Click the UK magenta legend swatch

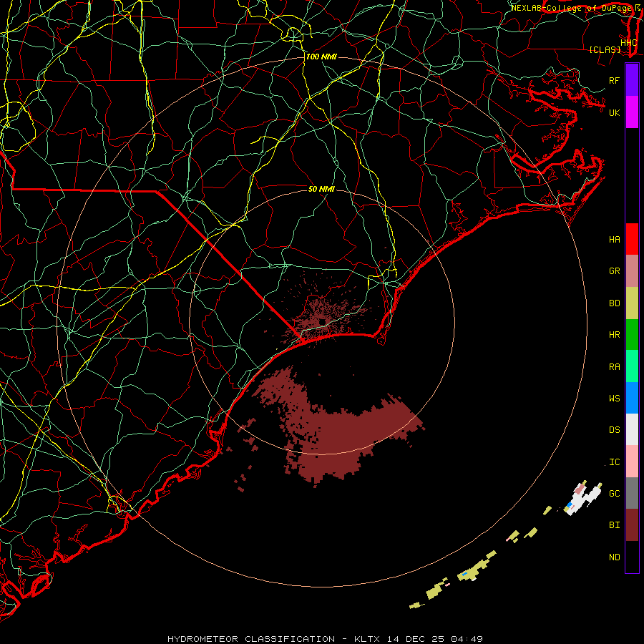[632, 112]
